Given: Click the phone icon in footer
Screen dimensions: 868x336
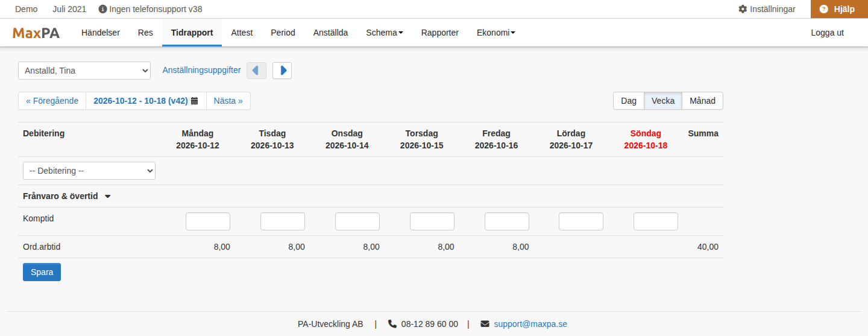Looking at the screenshot, I should [x=392, y=324].
